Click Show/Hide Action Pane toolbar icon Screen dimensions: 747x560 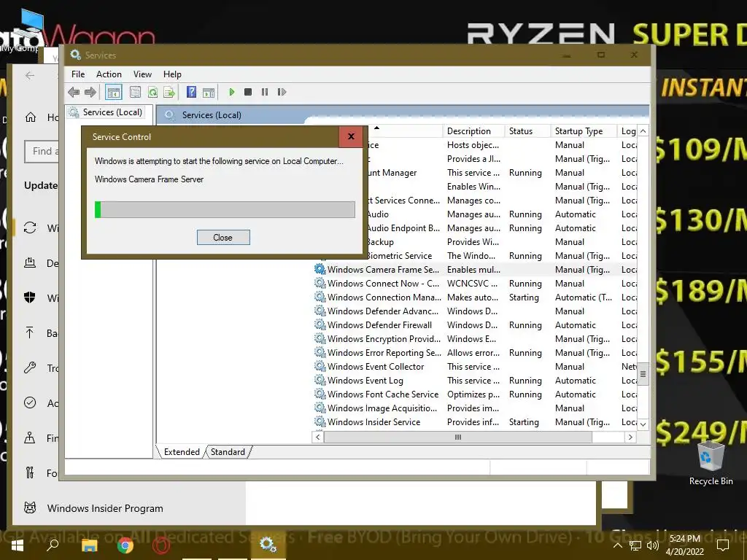(209, 92)
